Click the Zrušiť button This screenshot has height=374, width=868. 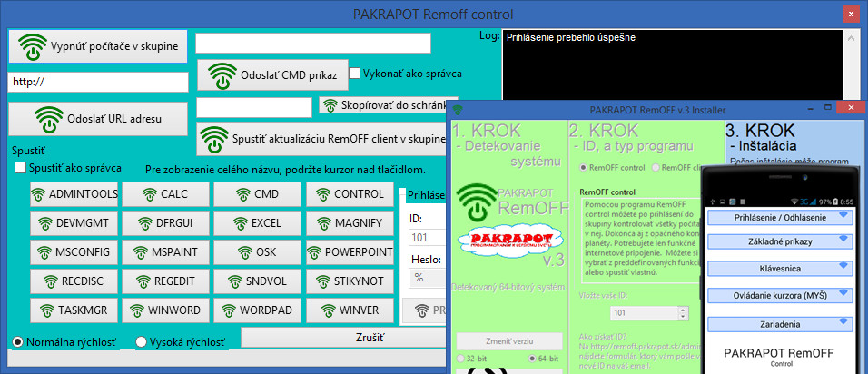pyautogui.click(x=343, y=338)
